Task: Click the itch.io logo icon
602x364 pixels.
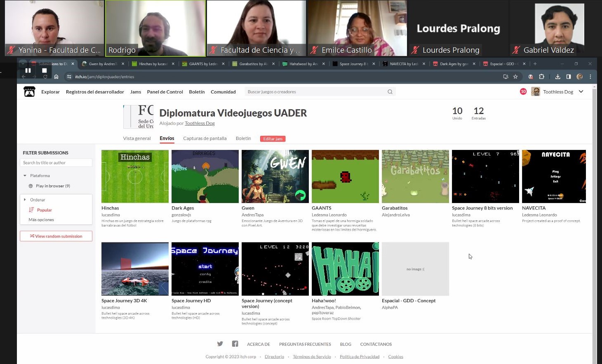Action: [x=29, y=92]
